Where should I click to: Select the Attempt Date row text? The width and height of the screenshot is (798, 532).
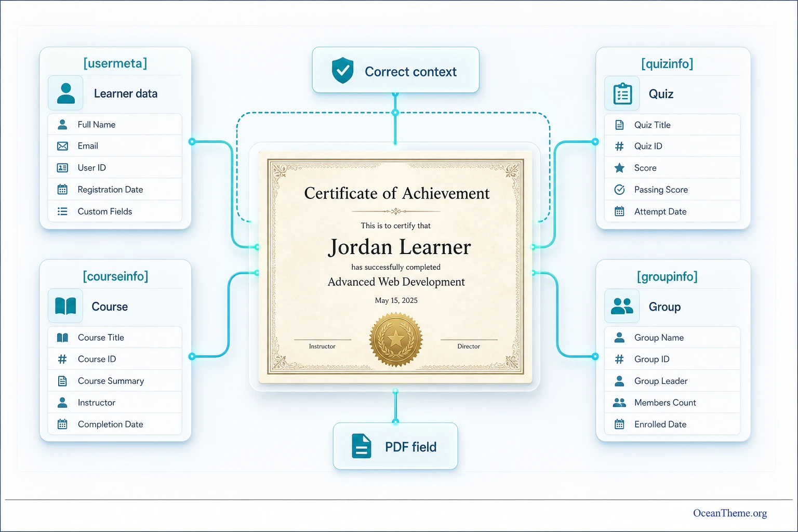[x=660, y=211]
